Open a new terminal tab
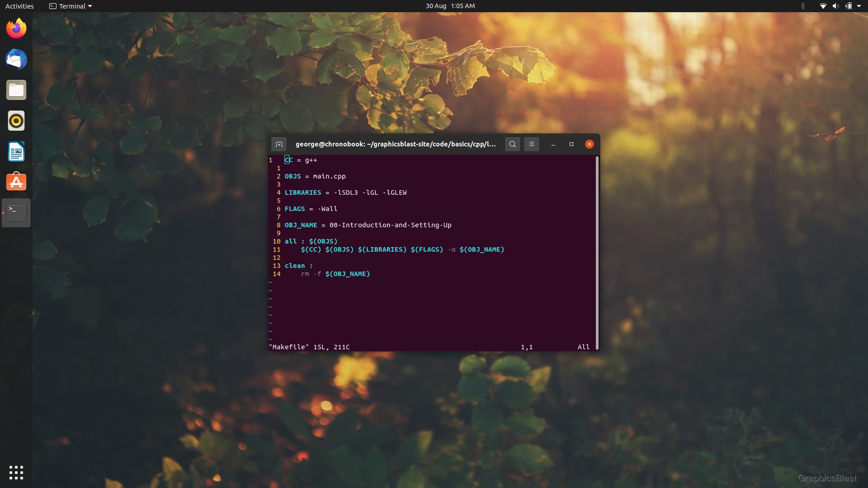 coord(279,144)
